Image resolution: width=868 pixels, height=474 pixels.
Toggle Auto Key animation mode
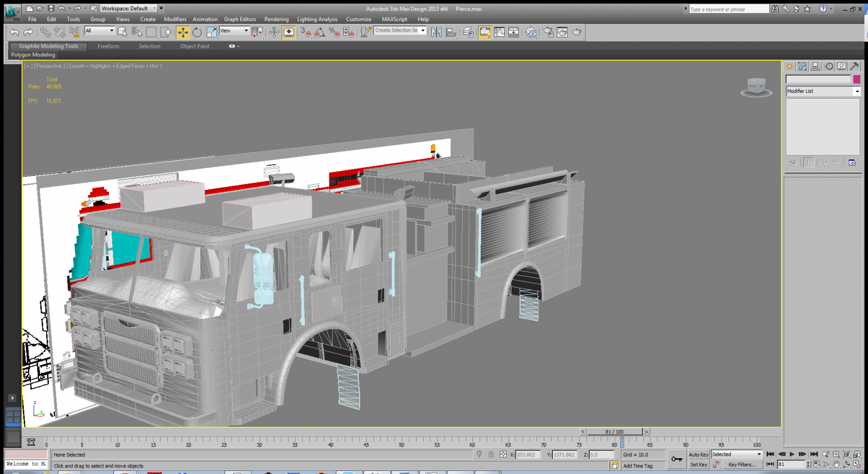pos(698,454)
